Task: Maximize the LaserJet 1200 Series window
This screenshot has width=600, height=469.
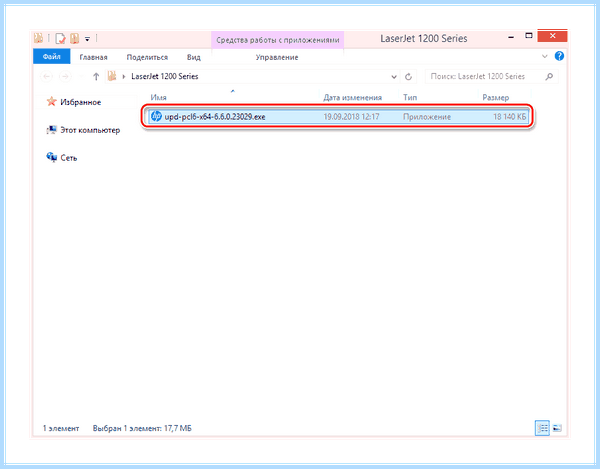Action: pos(528,36)
